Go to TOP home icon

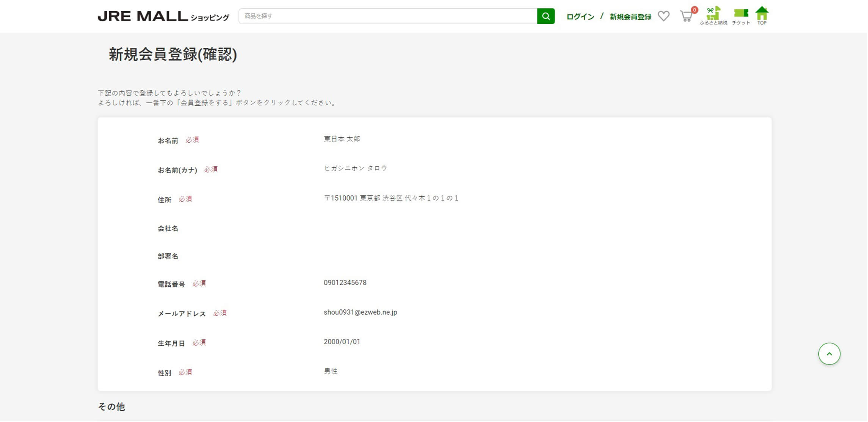click(761, 16)
